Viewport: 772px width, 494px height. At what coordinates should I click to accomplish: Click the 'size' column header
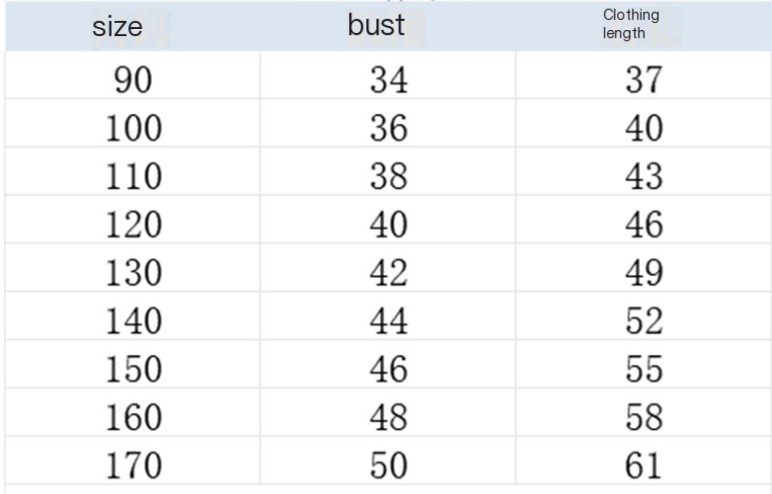tap(117, 27)
